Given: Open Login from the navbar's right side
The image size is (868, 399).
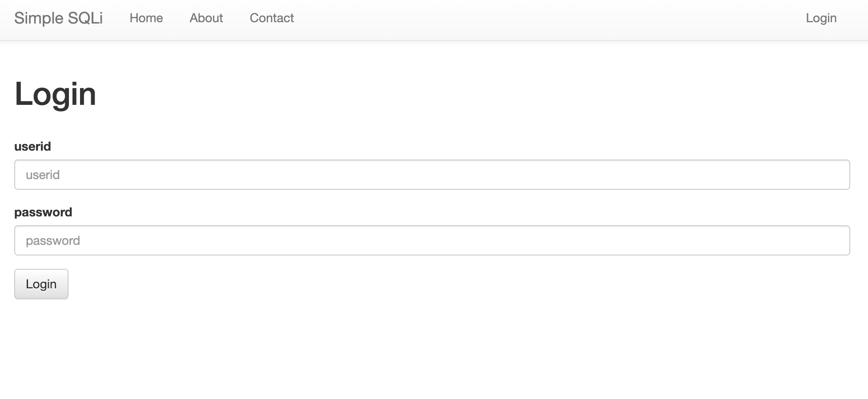Looking at the screenshot, I should 821,18.
